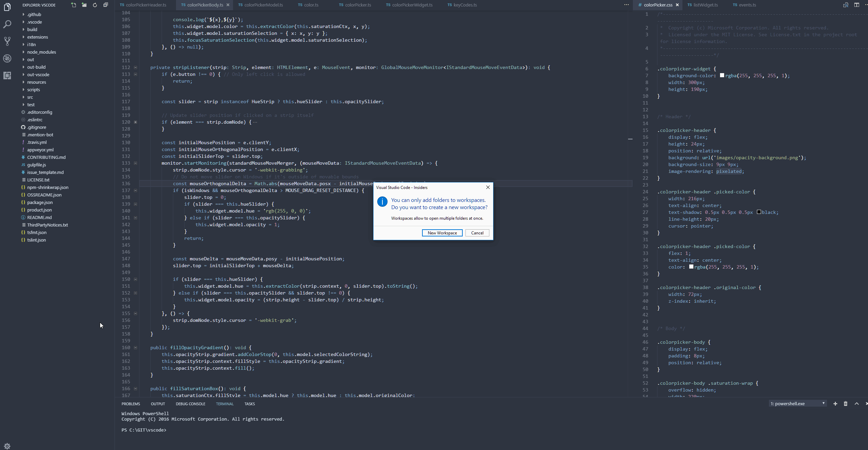Refresh the Explorer file tree
Screen dimensions: 868x450
[95, 5]
